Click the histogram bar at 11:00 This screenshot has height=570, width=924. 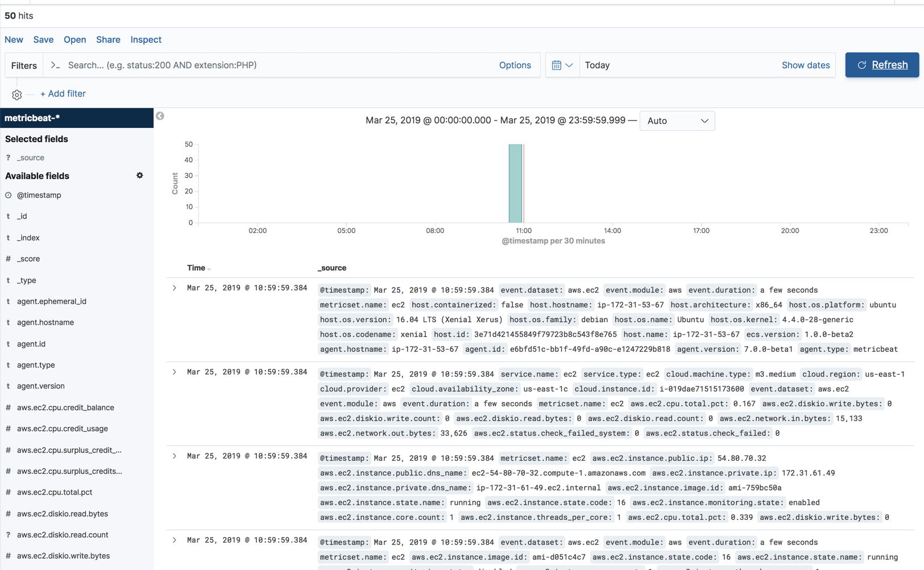516,184
